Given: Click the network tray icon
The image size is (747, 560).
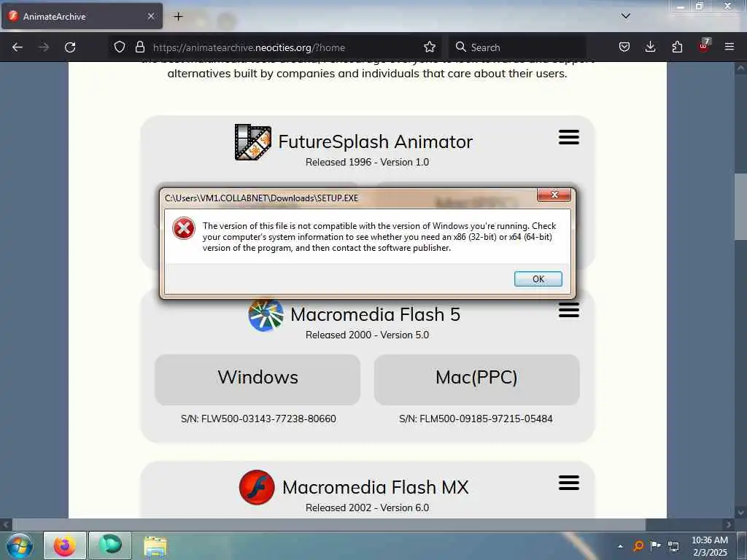Looking at the screenshot, I should (673, 546).
